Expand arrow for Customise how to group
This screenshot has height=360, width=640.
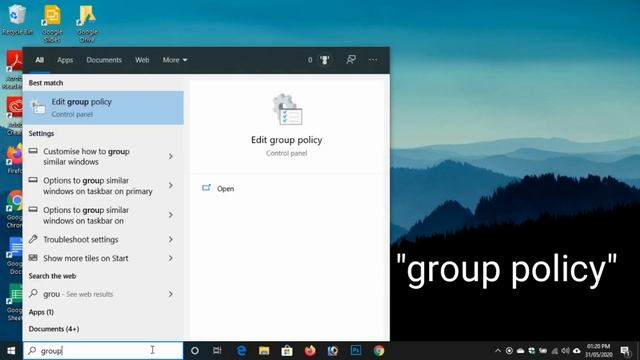coord(171,156)
